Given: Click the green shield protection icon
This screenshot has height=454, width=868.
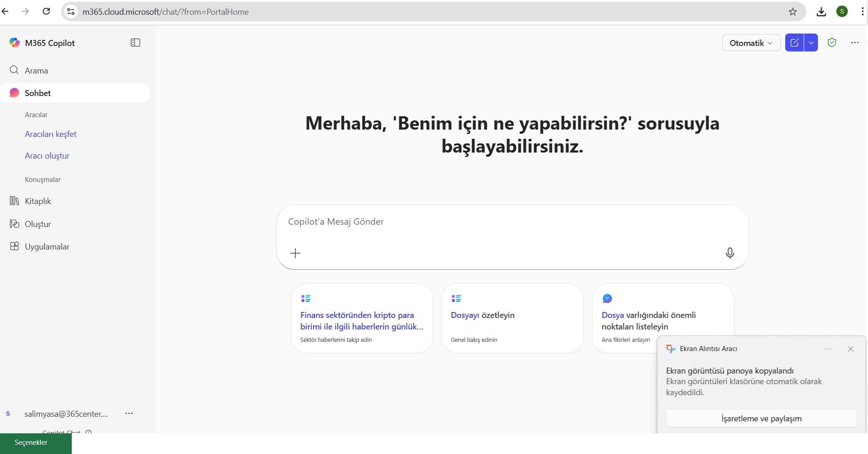Looking at the screenshot, I should coord(832,43).
